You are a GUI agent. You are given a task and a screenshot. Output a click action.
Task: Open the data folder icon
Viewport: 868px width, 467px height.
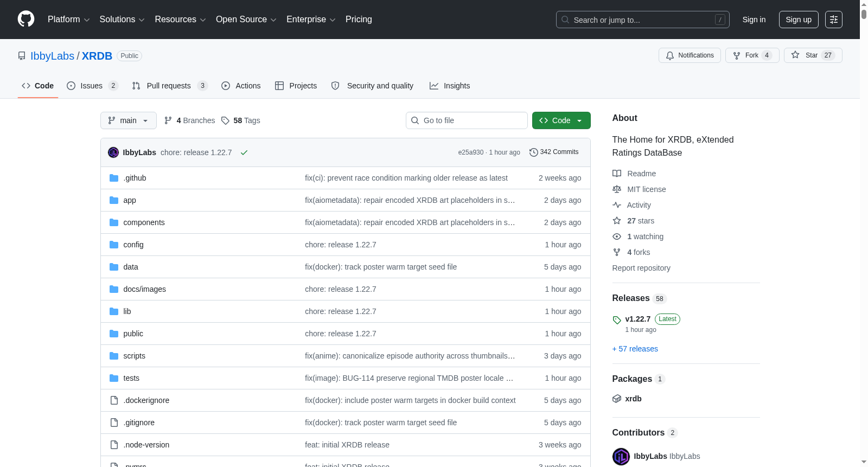click(114, 267)
